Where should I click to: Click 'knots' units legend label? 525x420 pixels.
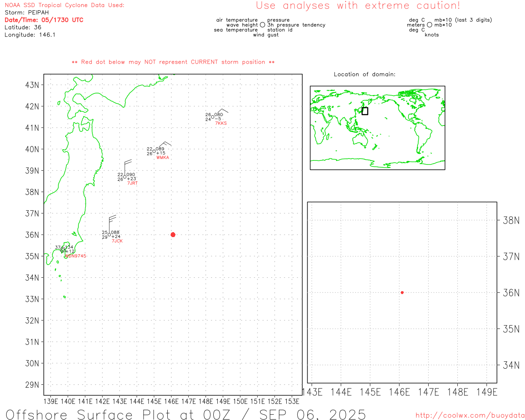[x=431, y=35]
